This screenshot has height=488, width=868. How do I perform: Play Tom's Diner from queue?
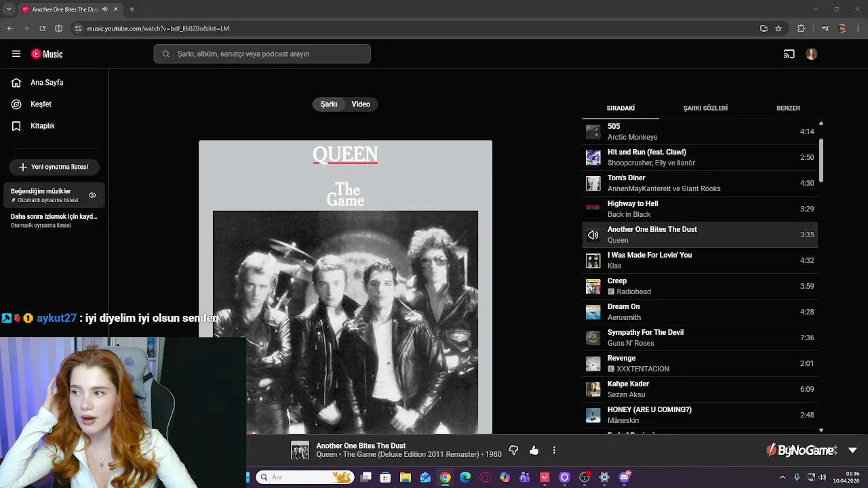(700, 183)
